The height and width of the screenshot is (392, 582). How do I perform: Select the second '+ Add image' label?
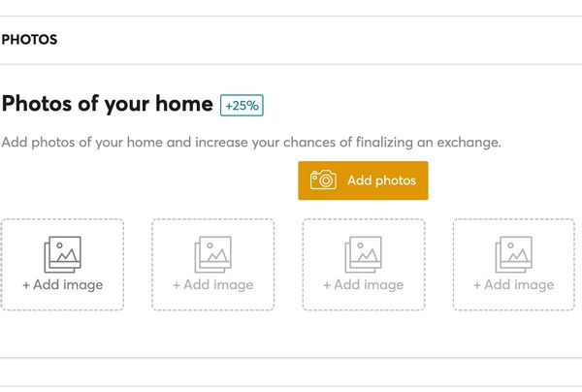pyautogui.click(x=212, y=285)
